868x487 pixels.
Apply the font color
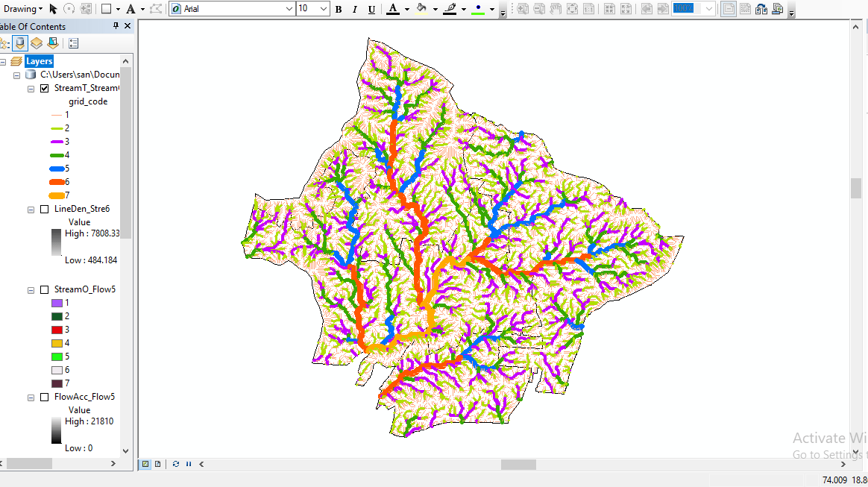click(x=393, y=9)
